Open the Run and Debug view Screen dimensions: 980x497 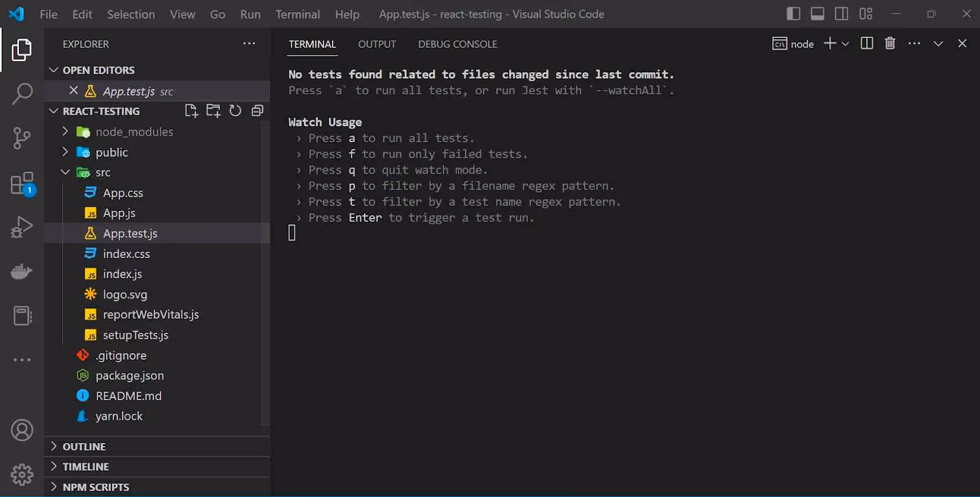click(22, 227)
